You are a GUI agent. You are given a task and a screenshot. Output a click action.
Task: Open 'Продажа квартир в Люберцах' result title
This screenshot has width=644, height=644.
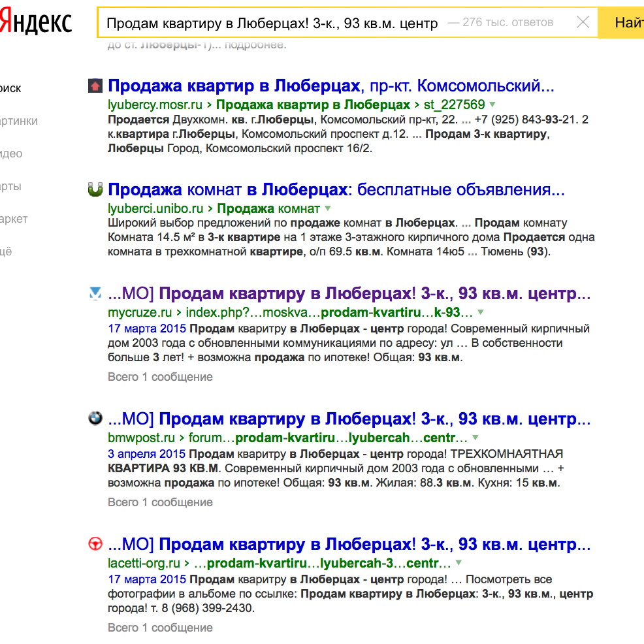pos(234,86)
